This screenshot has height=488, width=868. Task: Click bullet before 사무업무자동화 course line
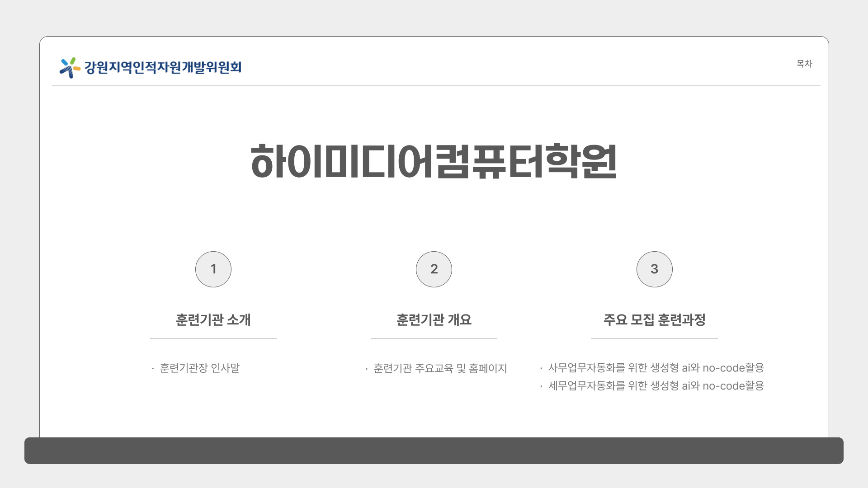(541, 369)
